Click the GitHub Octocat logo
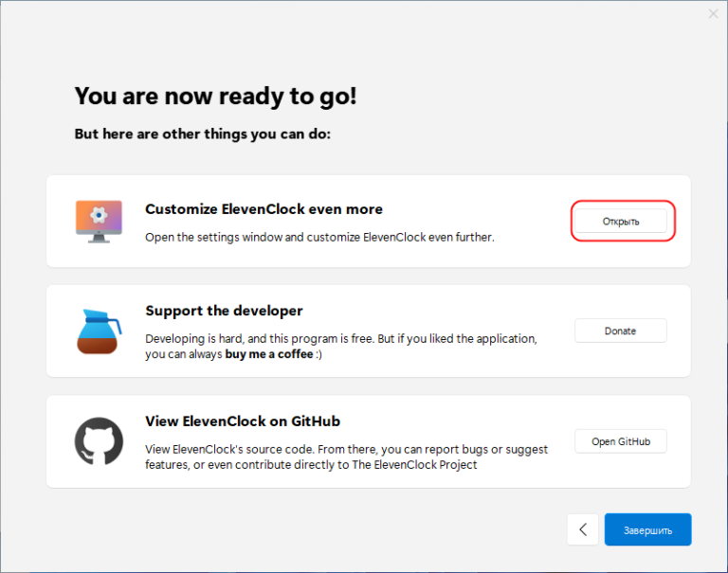Screen dimensions: 728x573 [99, 440]
